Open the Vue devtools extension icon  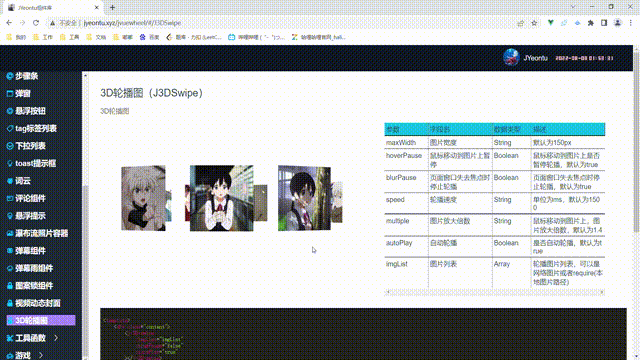[551, 23]
